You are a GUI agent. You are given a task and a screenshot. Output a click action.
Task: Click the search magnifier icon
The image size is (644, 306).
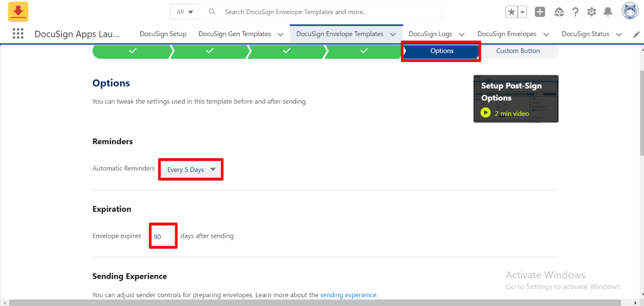point(212,12)
